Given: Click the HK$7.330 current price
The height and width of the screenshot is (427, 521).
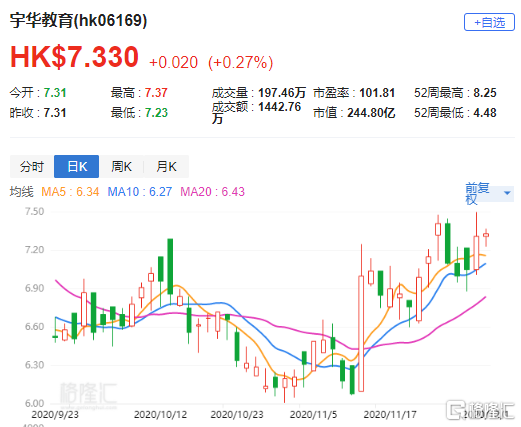Looking at the screenshot, I should [x=74, y=57].
